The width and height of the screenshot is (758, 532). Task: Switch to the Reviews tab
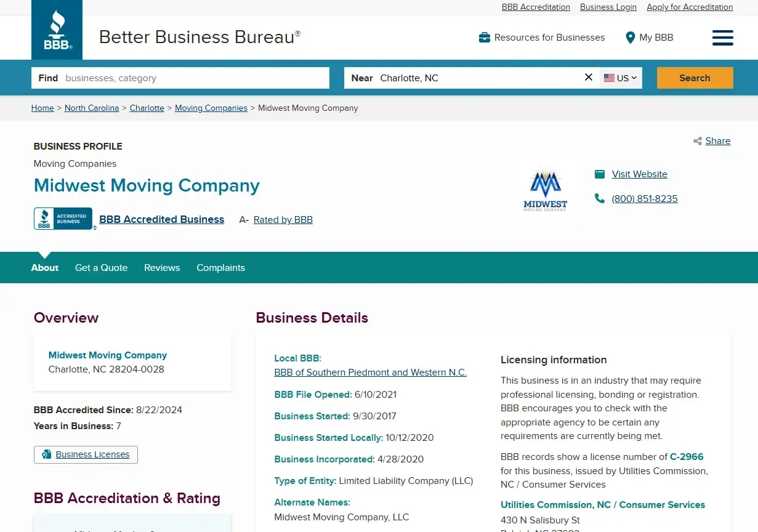[162, 268]
